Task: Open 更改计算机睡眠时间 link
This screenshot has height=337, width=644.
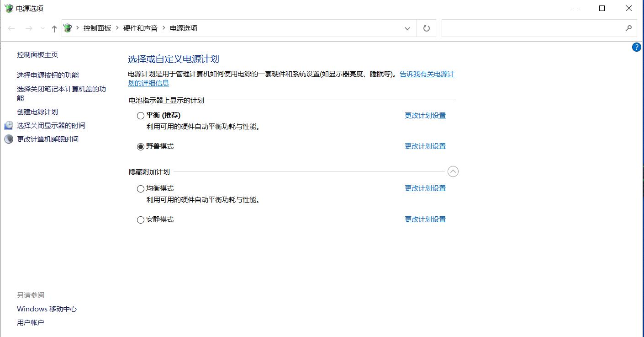Action: point(48,139)
